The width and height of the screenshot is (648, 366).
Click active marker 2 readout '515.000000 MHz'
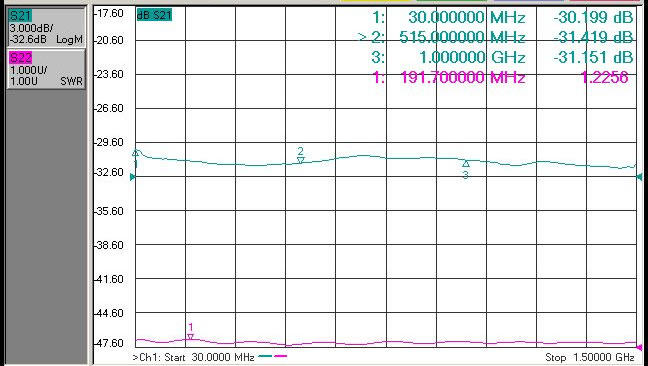pos(462,37)
